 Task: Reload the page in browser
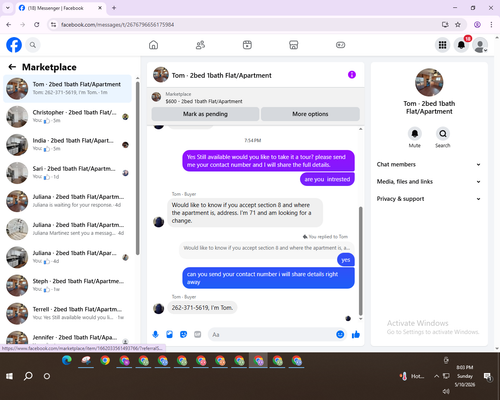click(37, 25)
